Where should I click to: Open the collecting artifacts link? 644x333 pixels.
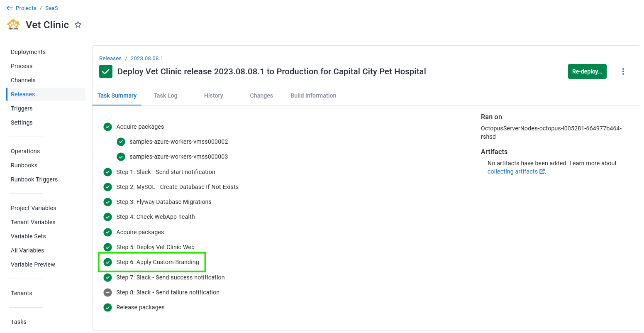pos(512,171)
